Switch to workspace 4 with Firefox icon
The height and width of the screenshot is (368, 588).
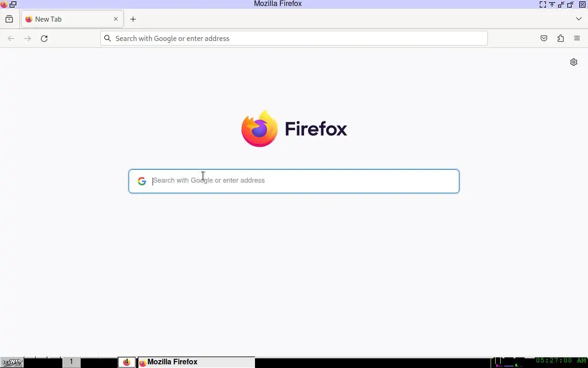[x=127, y=362]
